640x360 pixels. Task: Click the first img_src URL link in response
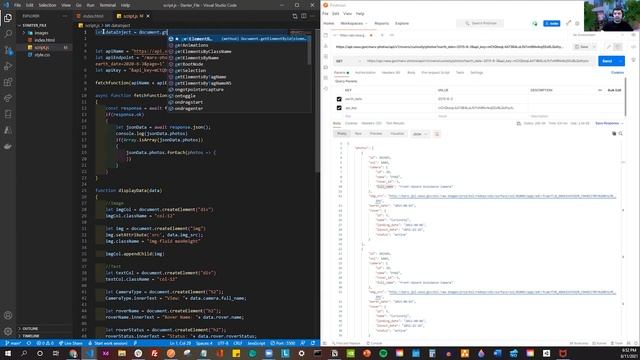click(501, 196)
